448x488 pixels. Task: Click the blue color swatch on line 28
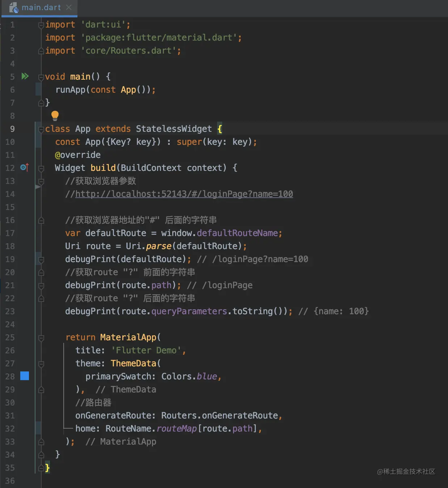(25, 376)
